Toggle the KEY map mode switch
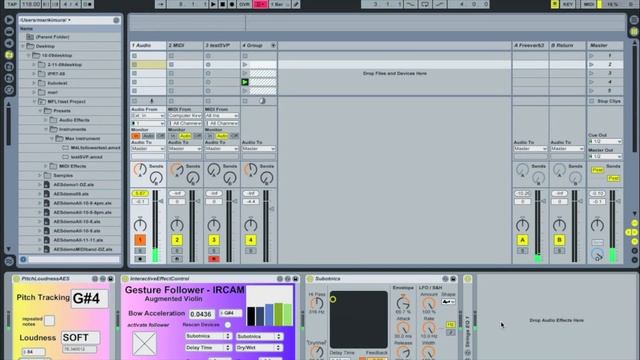Screen dimensions: 640x360 568,4
